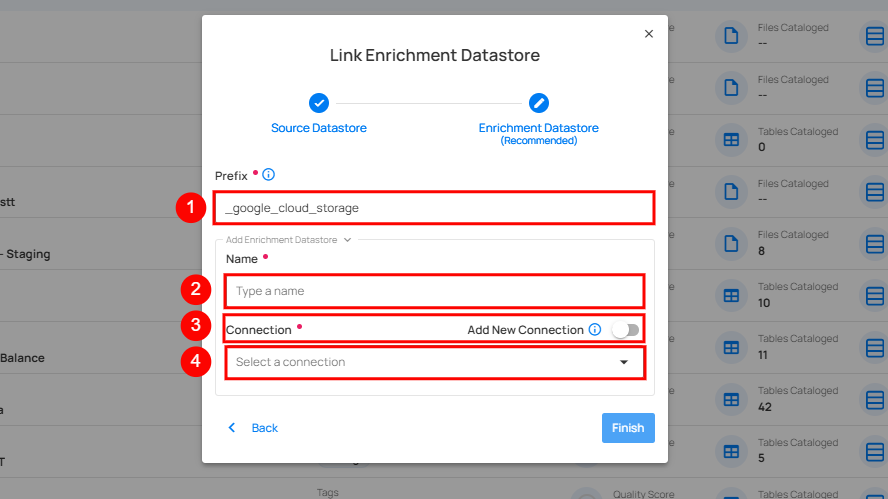Select the Enrichment Datastore step label

pyautogui.click(x=538, y=128)
